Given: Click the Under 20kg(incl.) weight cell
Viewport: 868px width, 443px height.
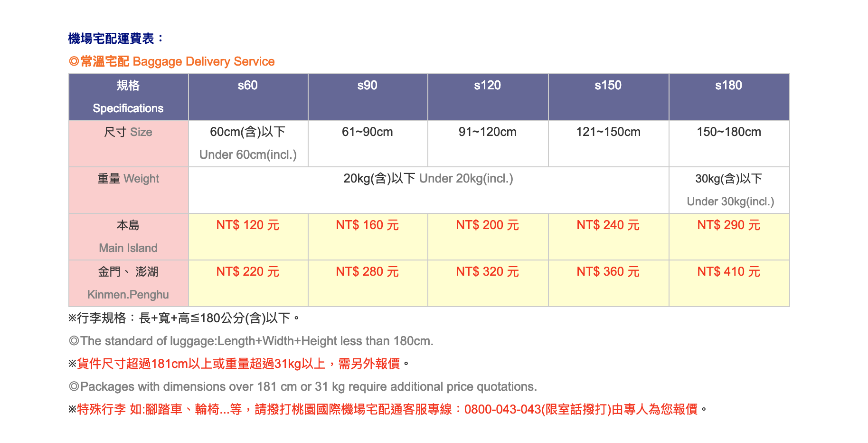Looking at the screenshot, I should 428,190.
